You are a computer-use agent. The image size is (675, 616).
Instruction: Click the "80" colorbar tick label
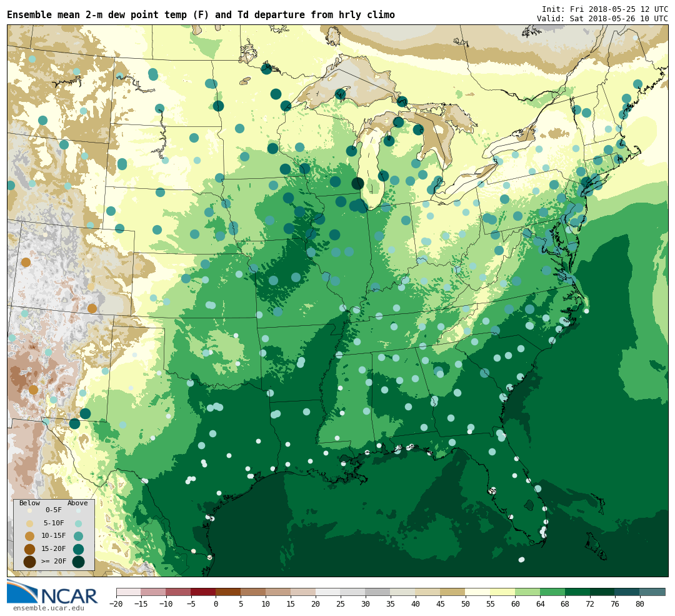click(x=640, y=604)
